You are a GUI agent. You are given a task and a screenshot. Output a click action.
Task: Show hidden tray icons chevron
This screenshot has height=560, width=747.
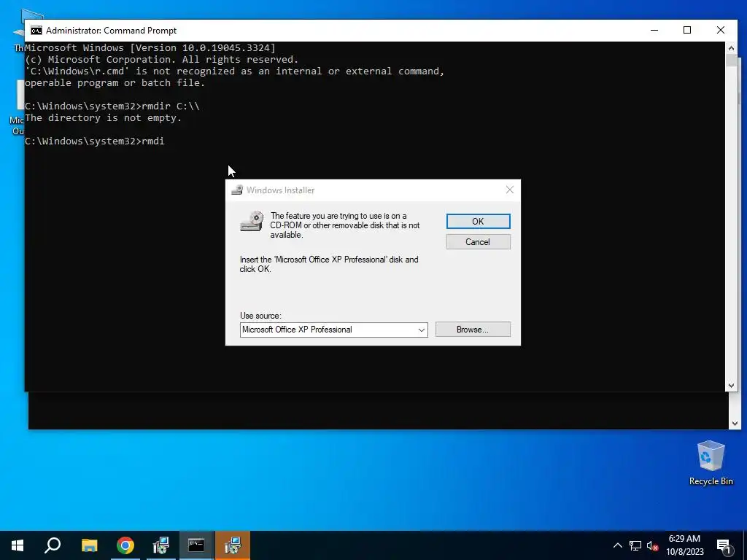click(x=617, y=545)
